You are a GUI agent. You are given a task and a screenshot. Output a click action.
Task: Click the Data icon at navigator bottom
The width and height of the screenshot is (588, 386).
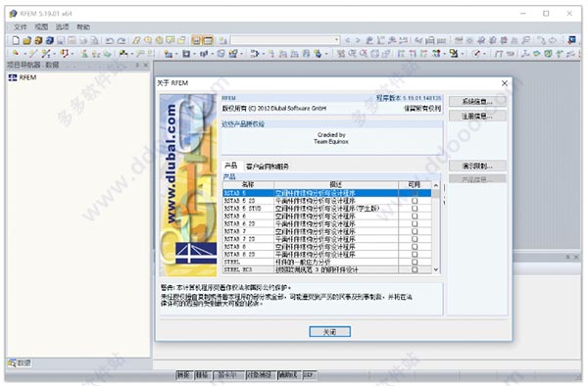pos(13,362)
